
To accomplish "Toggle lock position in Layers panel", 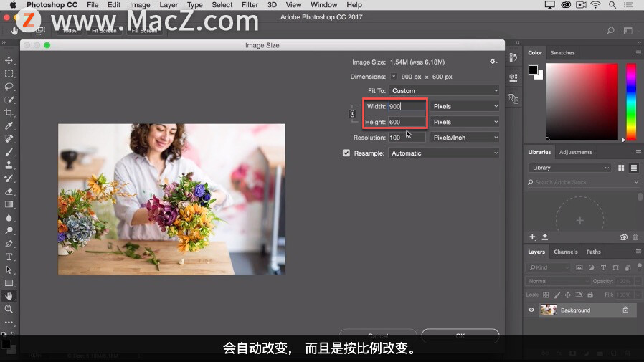I will click(567, 295).
